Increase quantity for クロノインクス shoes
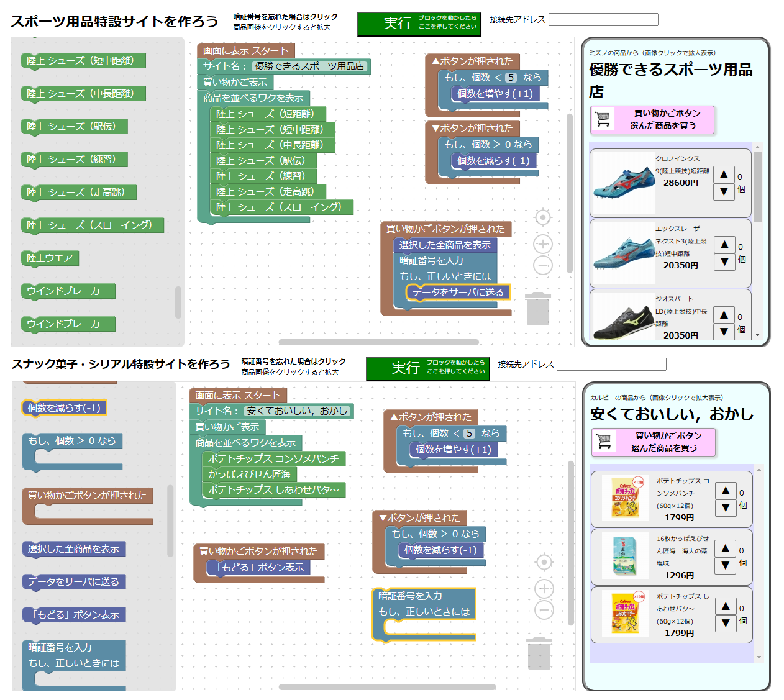Viewport: 784px width, 700px height. 724,175
